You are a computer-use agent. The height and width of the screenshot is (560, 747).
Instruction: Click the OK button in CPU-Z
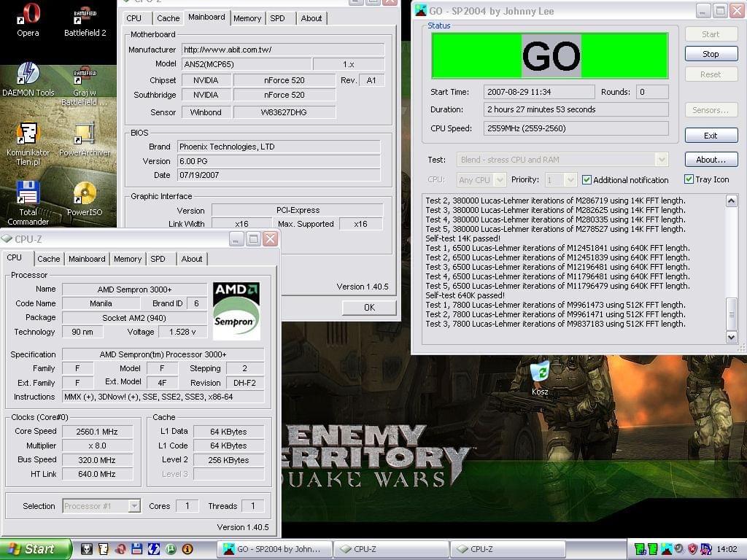pyautogui.click(x=369, y=308)
